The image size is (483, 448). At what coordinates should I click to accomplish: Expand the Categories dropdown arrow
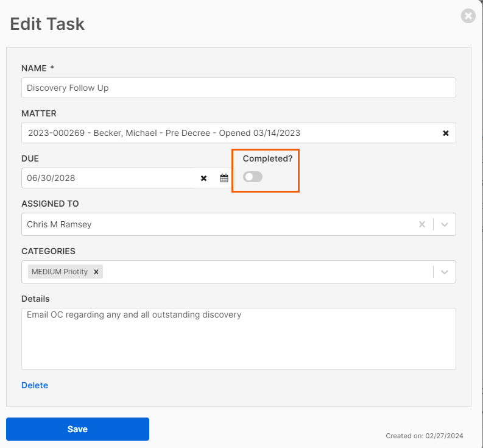444,272
